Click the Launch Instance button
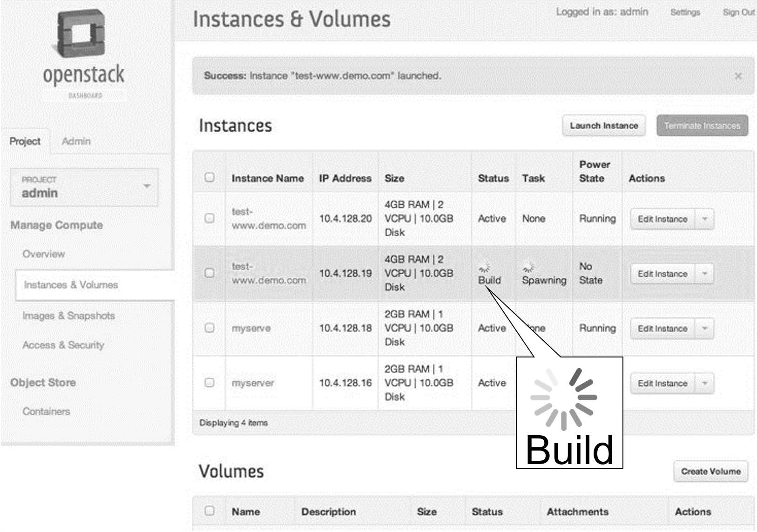Image resolution: width=757 pixels, height=532 pixels. click(x=603, y=126)
